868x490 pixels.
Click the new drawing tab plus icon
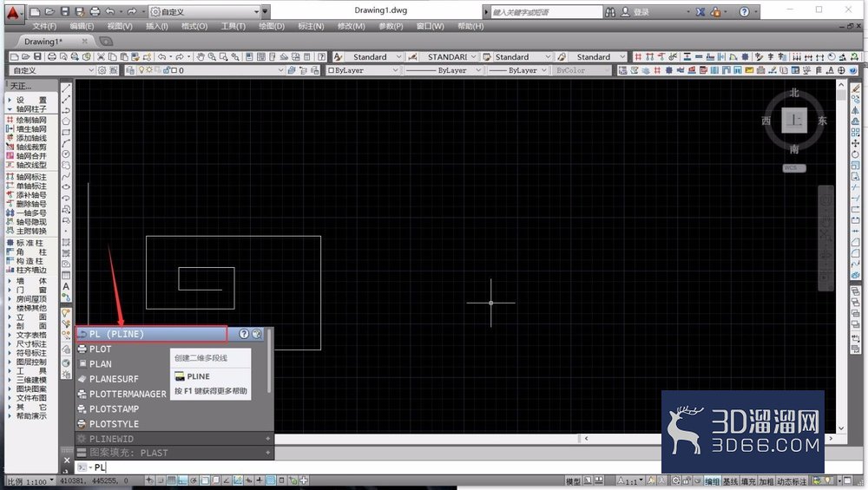coord(106,42)
